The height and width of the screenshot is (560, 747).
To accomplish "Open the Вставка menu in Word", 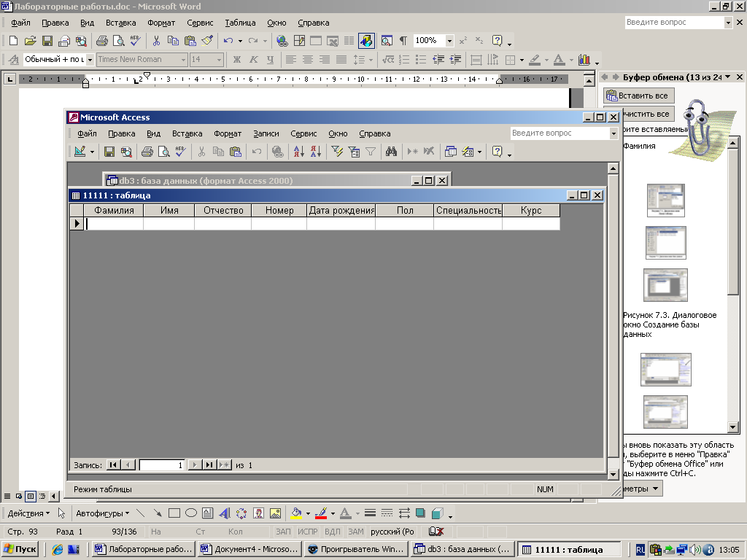I will (x=120, y=23).
